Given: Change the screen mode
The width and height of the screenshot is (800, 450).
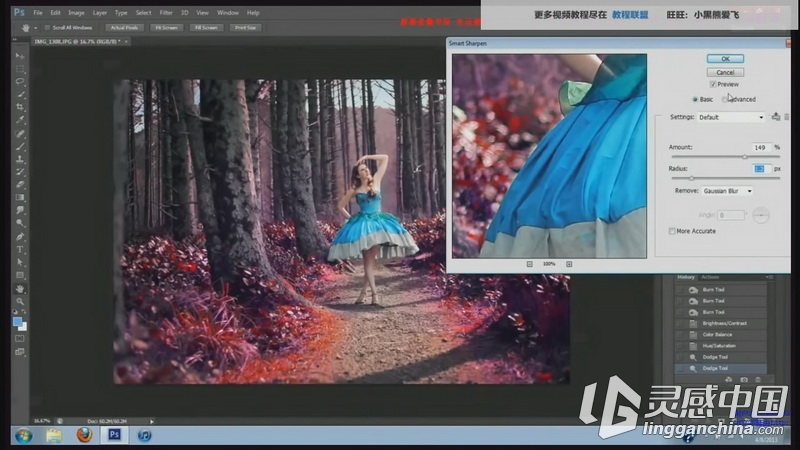Looking at the screenshot, I should [x=20, y=352].
